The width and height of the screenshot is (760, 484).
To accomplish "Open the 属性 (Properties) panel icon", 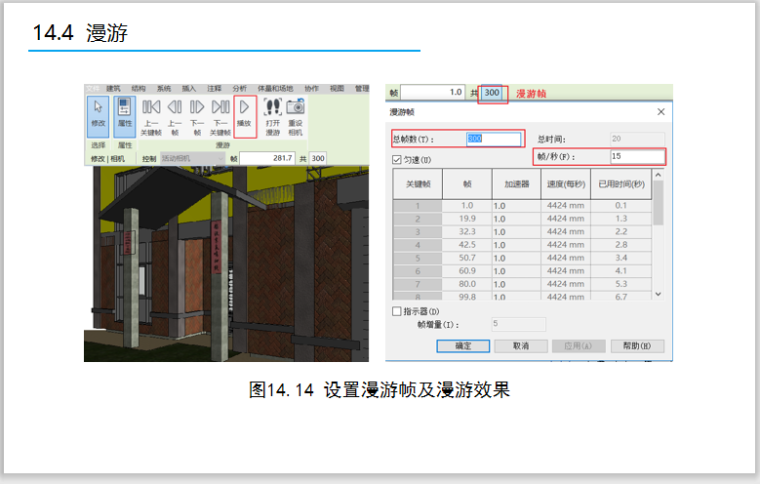I will click(124, 115).
